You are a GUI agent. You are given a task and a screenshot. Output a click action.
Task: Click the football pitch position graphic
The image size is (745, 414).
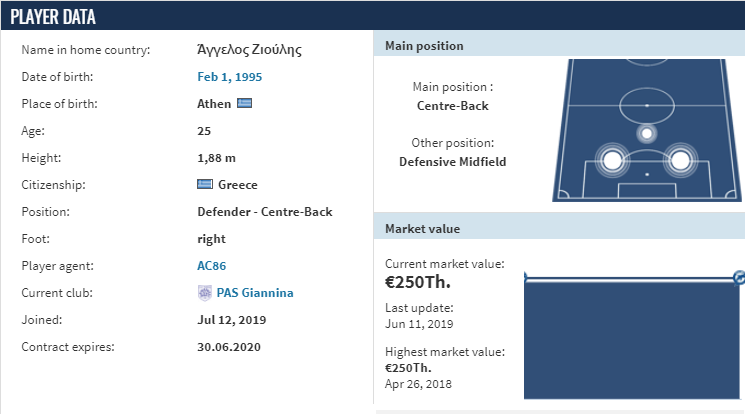pos(647,130)
